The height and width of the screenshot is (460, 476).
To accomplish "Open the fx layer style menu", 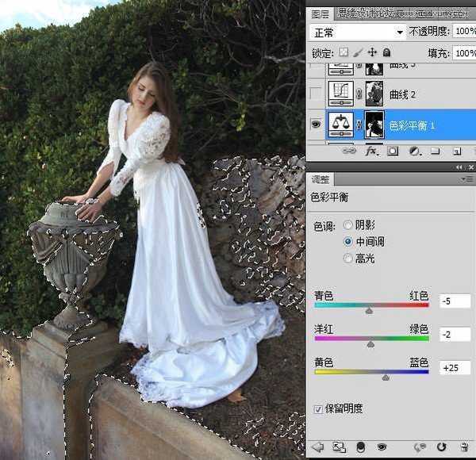I will pos(370,151).
